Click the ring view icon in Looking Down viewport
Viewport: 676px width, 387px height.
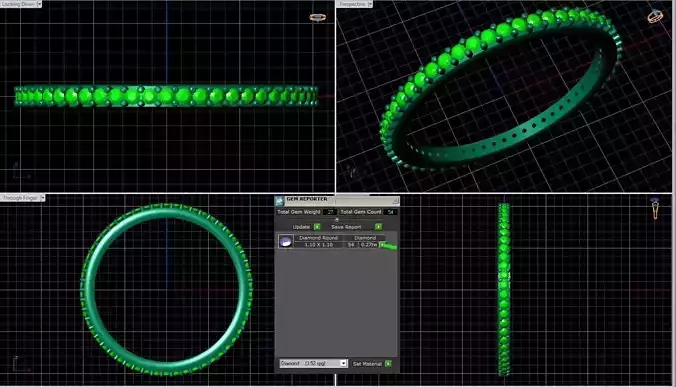[318, 17]
